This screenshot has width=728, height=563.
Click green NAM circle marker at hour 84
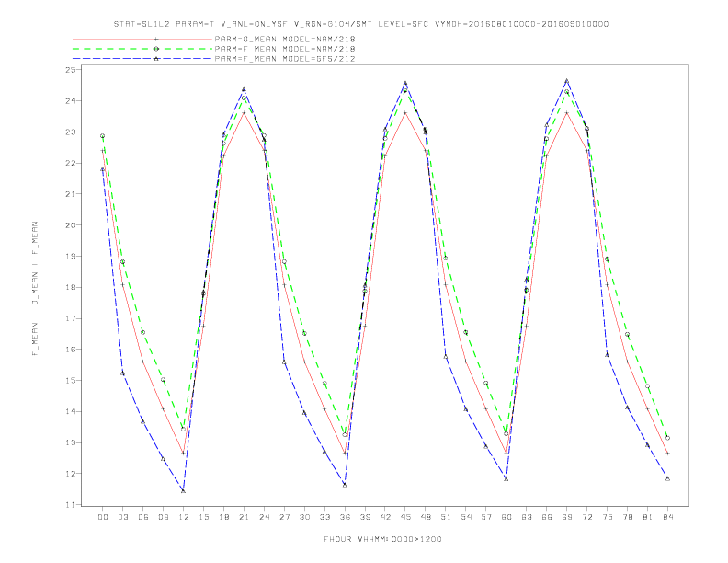click(667, 438)
